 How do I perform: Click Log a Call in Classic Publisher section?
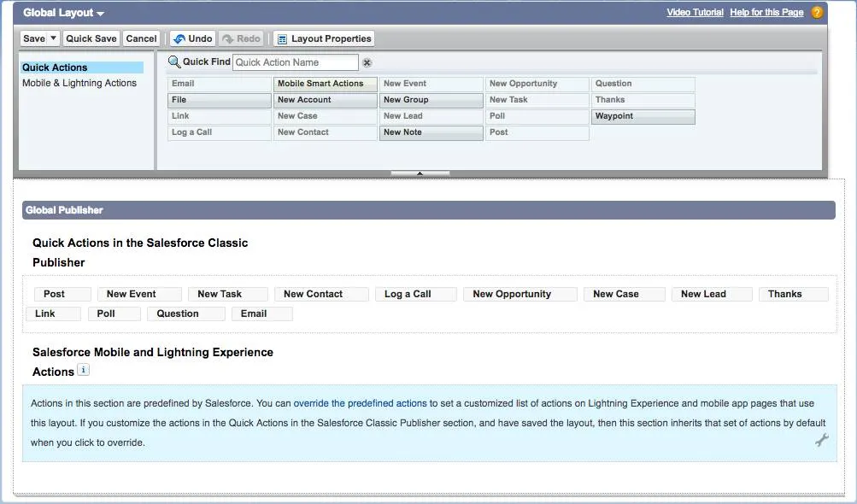(416, 294)
